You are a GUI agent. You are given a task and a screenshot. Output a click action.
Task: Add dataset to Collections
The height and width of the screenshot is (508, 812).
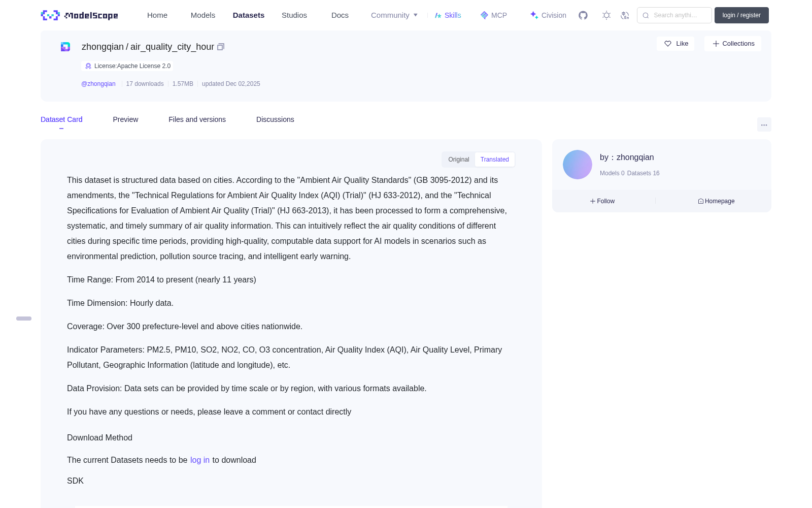(733, 44)
